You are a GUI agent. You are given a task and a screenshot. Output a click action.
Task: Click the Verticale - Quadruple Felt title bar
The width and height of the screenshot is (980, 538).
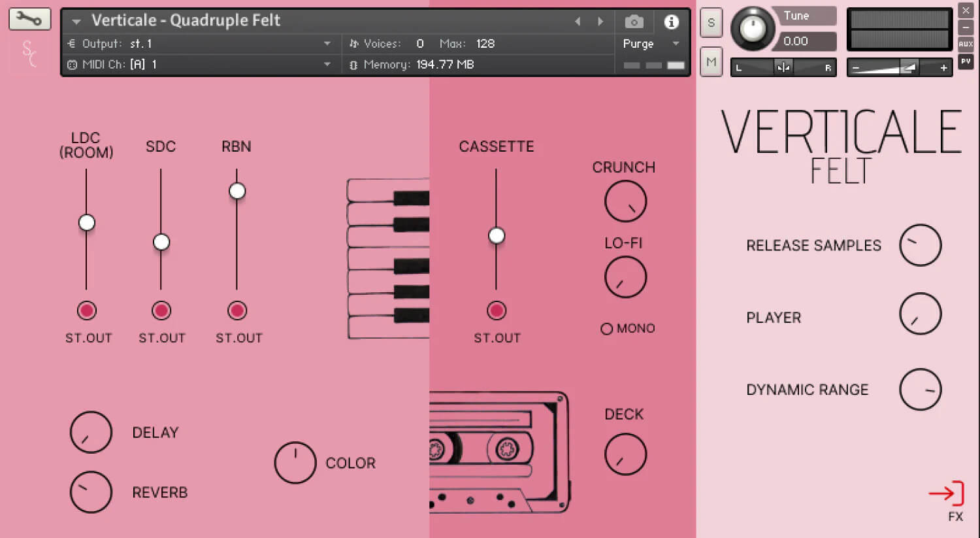point(185,20)
